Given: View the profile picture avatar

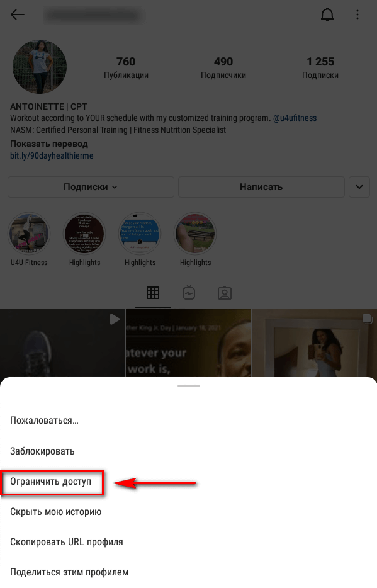Looking at the screenshot, I should (x=40, y=67).
